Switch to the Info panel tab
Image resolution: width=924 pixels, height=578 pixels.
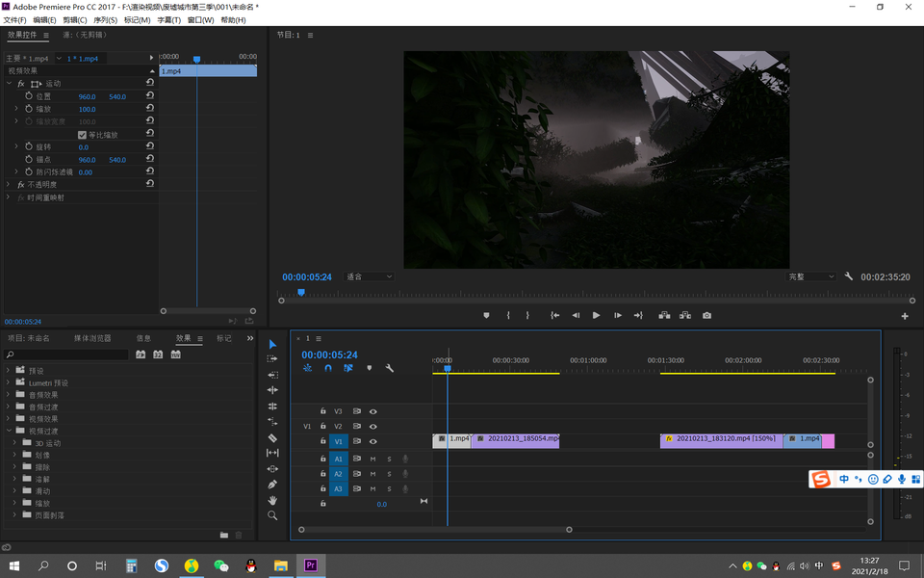click(143, 338)
